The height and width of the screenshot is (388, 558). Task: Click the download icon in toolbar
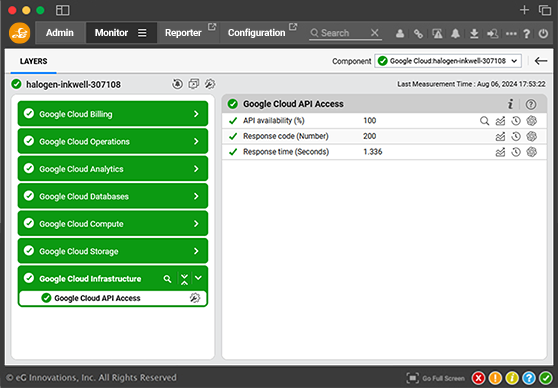pyautogui.click(x=474, y=33)
